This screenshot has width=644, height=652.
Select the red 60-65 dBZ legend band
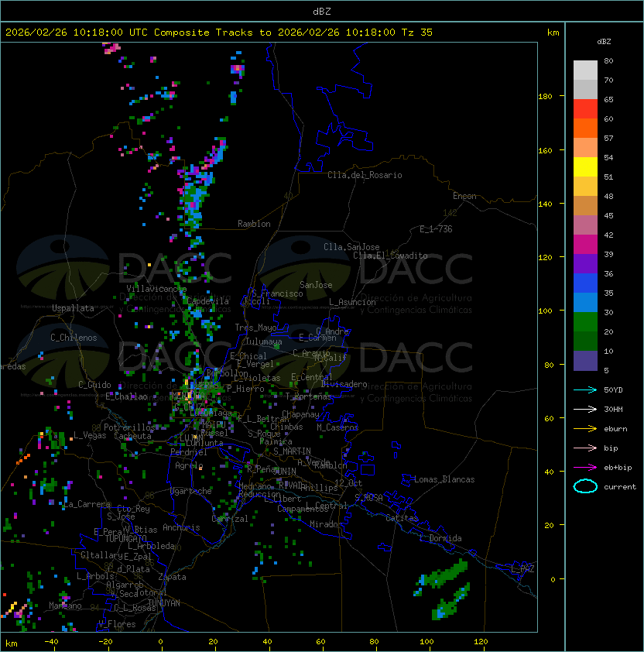585,109
